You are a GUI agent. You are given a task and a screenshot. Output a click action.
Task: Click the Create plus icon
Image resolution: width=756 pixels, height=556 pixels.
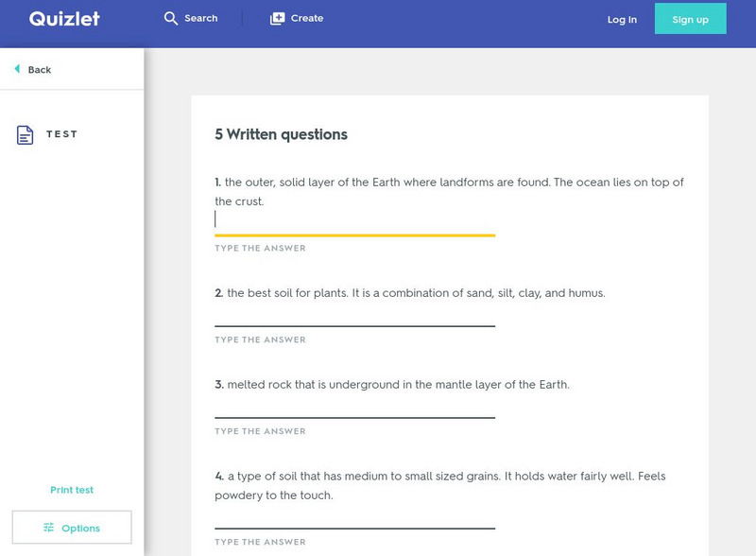(x=277, y=19)
